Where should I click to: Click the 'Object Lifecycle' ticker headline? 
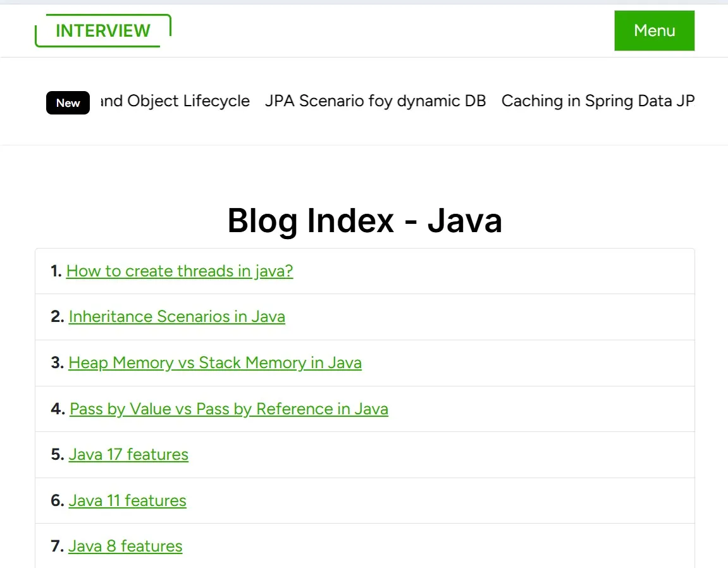[x=175, y=101]
